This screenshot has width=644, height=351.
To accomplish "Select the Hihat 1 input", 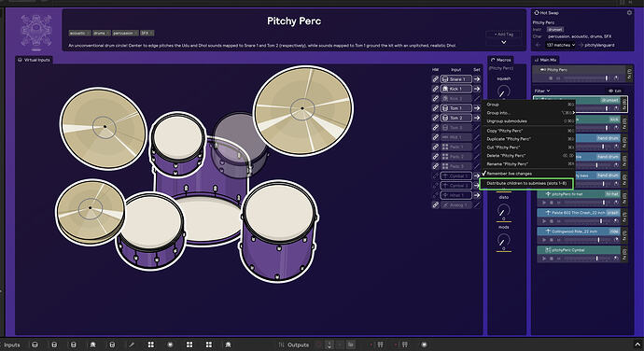I will [x=455, y=195].
